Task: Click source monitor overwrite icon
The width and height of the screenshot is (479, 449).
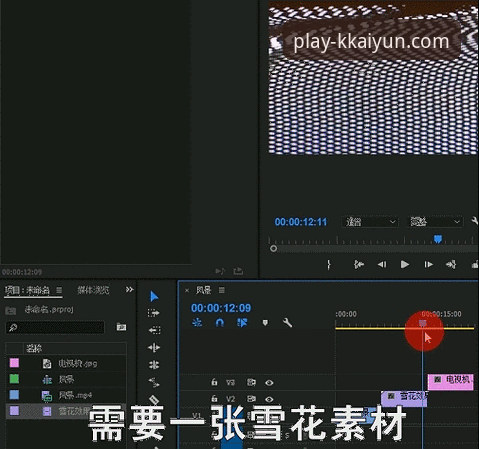Action: click(238, 271)
